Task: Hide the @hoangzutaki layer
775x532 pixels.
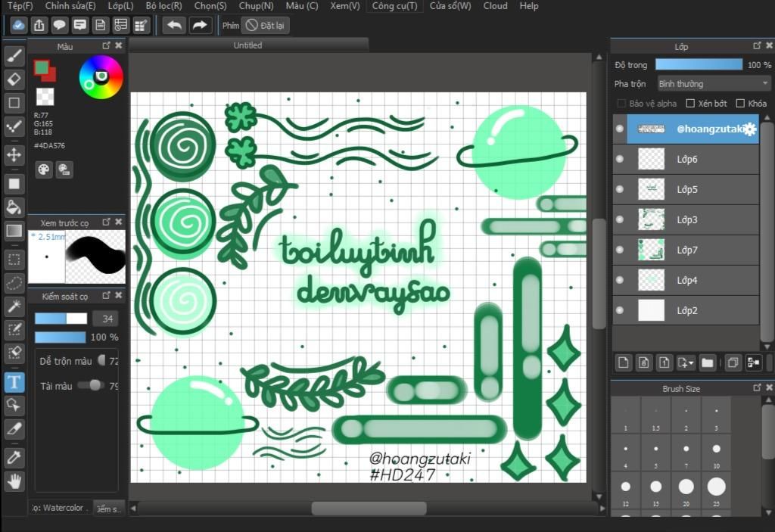Action: pyautogui.click(x=620, y=129)
